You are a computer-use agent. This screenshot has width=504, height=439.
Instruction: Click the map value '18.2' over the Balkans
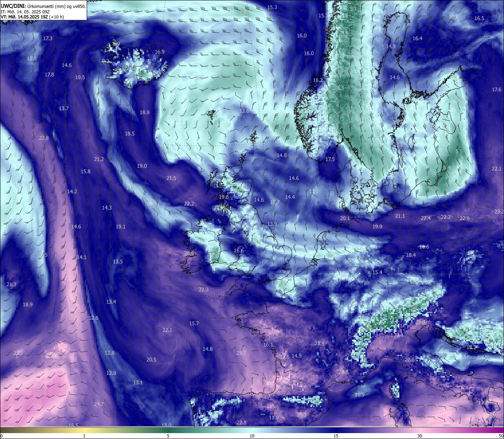pyautogui.click(x=471, y=347)
